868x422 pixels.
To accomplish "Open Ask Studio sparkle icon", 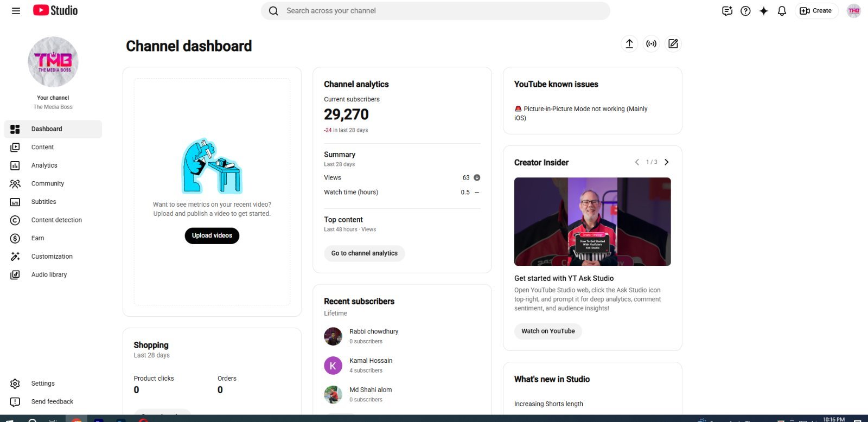I will pyautogui.click(x=764, y=11).
